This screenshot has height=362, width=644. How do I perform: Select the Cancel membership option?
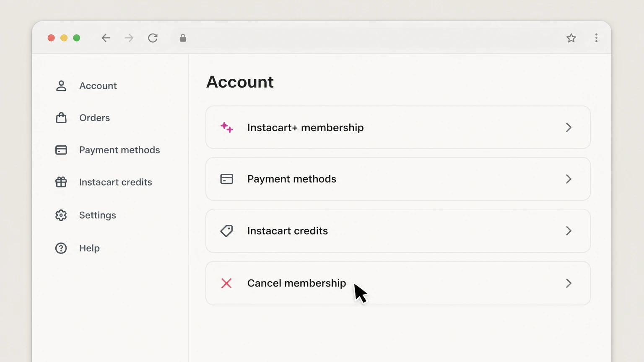(x=398, y=283)
